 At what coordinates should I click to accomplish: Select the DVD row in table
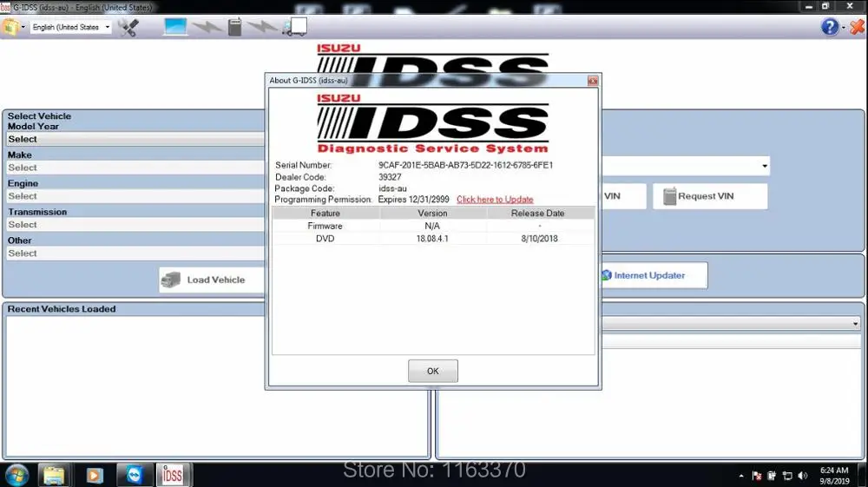pos(433,239)
